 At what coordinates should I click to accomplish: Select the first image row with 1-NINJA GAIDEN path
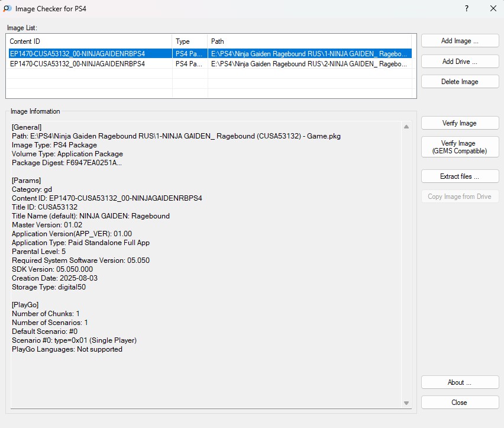pos(210,53)
